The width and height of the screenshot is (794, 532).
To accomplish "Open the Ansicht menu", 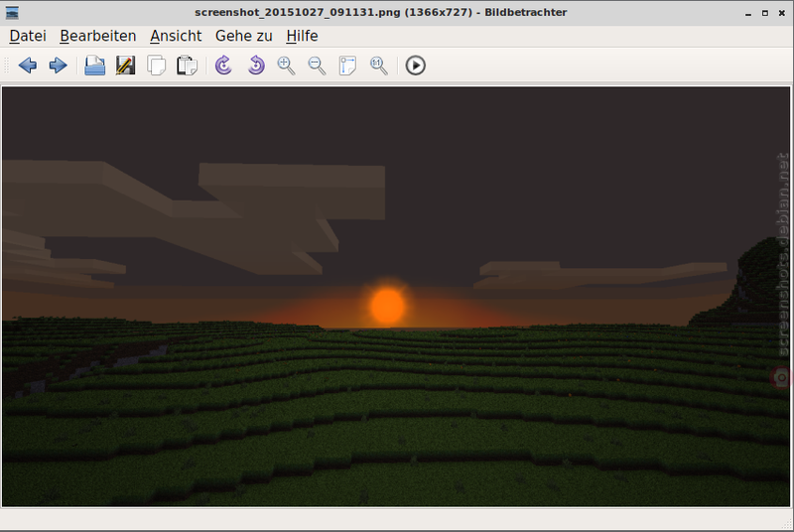I will (x=176, y=36).
